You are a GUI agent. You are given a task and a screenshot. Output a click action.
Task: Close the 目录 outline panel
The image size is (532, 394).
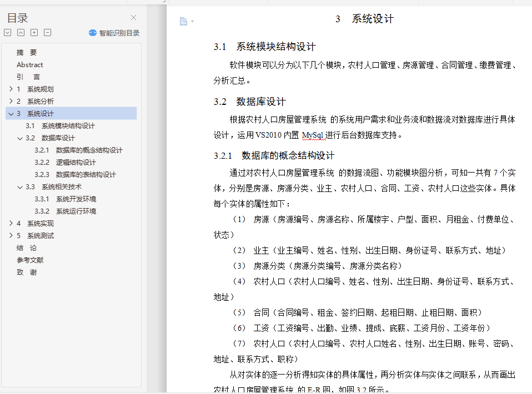133,18
